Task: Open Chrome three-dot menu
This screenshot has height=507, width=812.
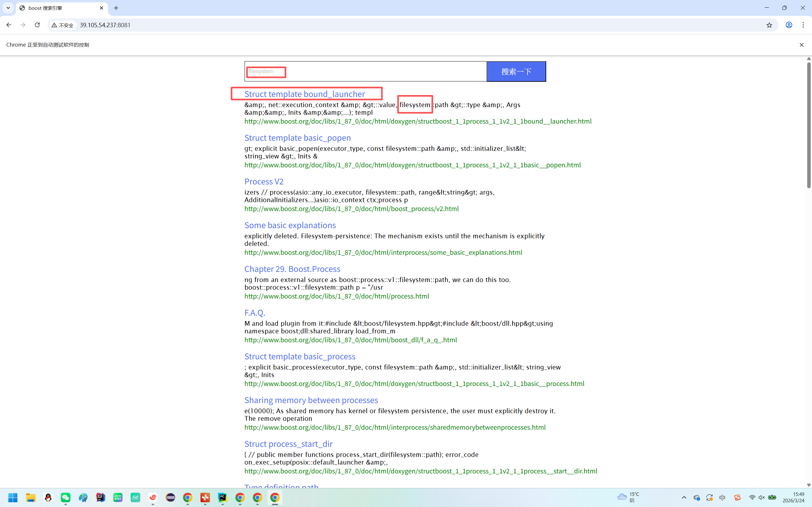Action: tap(803, 25)
